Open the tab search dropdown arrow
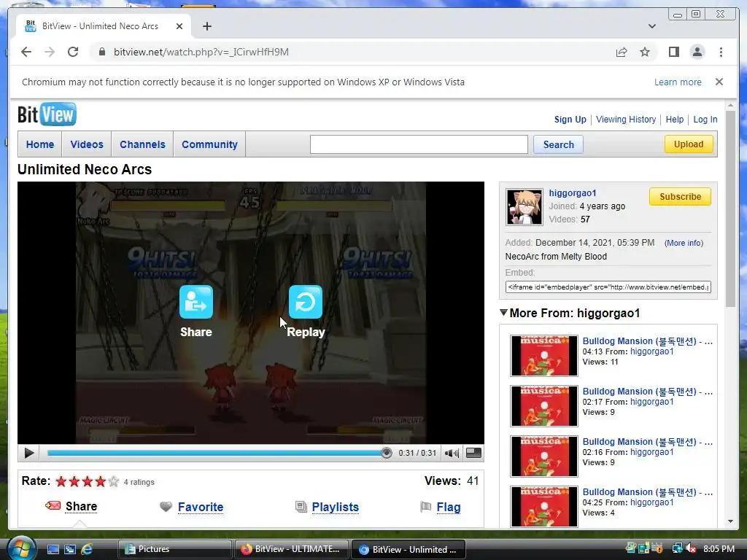Viewport: 747px width, 560px height. coord(652,26)
